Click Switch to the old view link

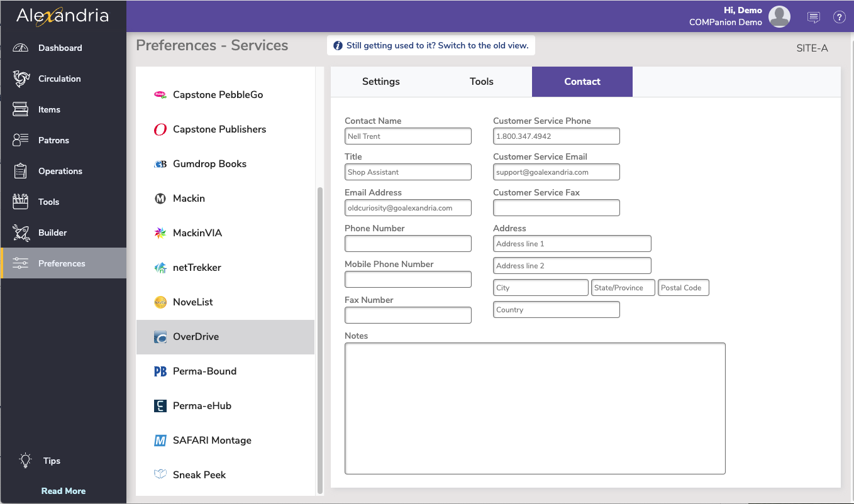tap(437, 45)
